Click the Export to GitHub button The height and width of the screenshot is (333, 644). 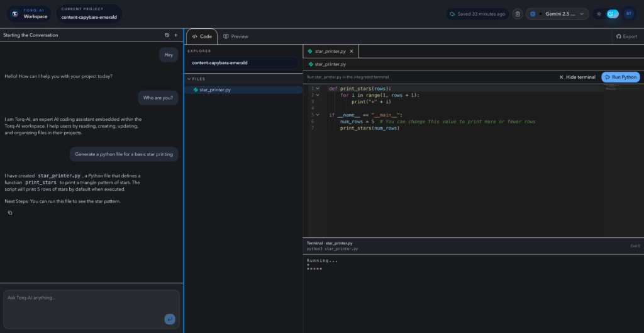(627, 37)
